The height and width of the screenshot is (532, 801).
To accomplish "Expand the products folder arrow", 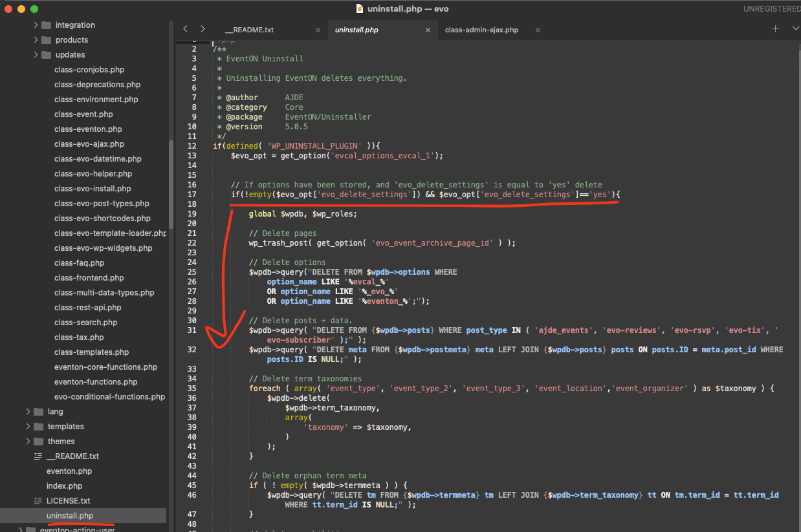I will 36,40.
